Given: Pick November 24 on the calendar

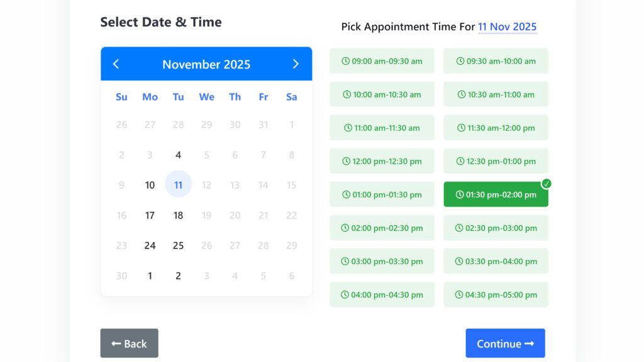Looking at the screenshot, I should pos(150,245).
